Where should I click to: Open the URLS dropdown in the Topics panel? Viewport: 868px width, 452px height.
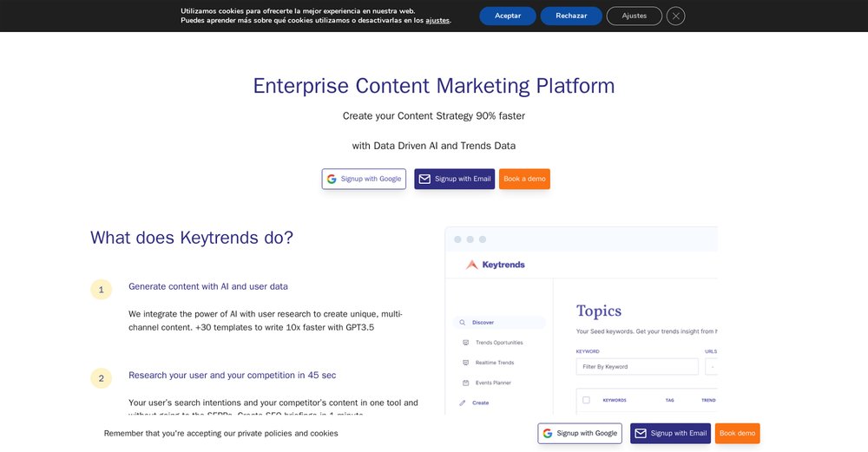click(711, 366)
